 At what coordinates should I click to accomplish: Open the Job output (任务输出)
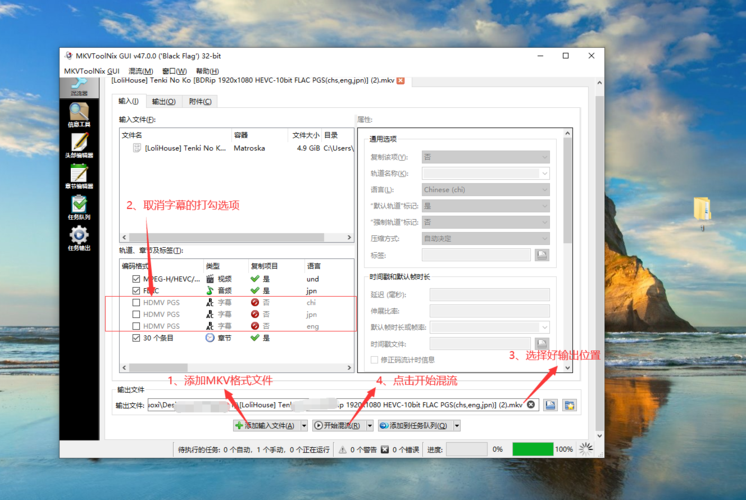79,238
